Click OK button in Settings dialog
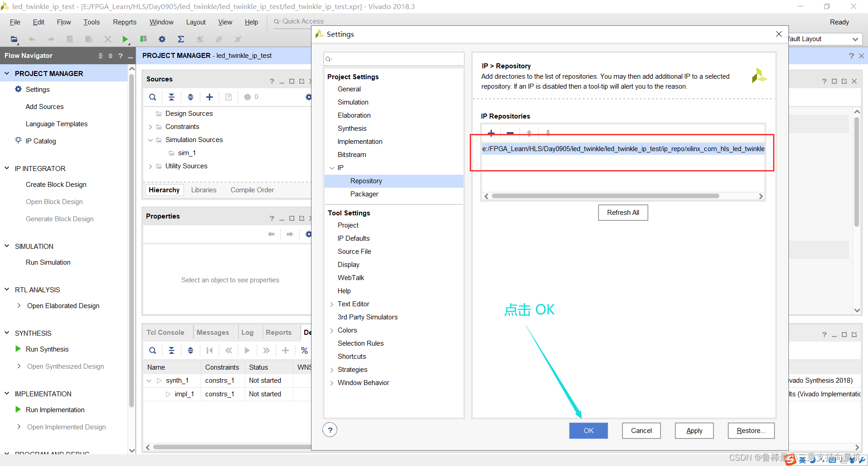The image size is (868, 466). [x=588, y=431]
